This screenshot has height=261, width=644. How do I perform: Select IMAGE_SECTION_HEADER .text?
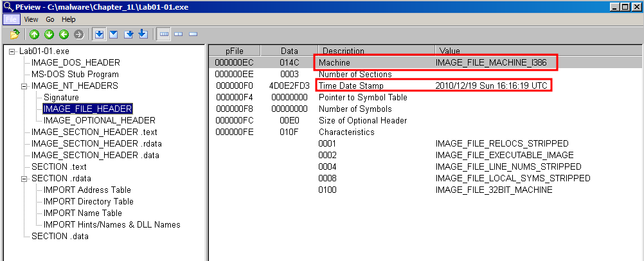[x=94, y=132]
